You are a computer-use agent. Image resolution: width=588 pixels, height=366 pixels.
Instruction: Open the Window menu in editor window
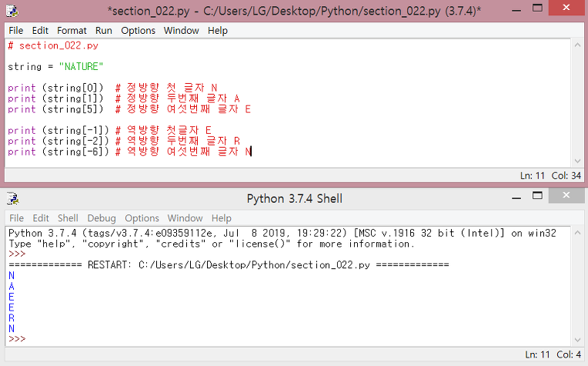[x=181, y=30]
